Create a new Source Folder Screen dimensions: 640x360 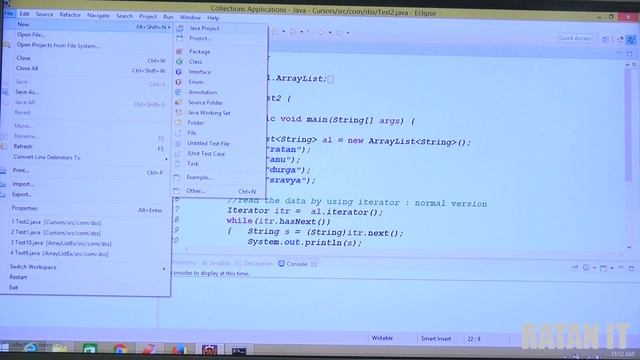(x=205, y=102)
